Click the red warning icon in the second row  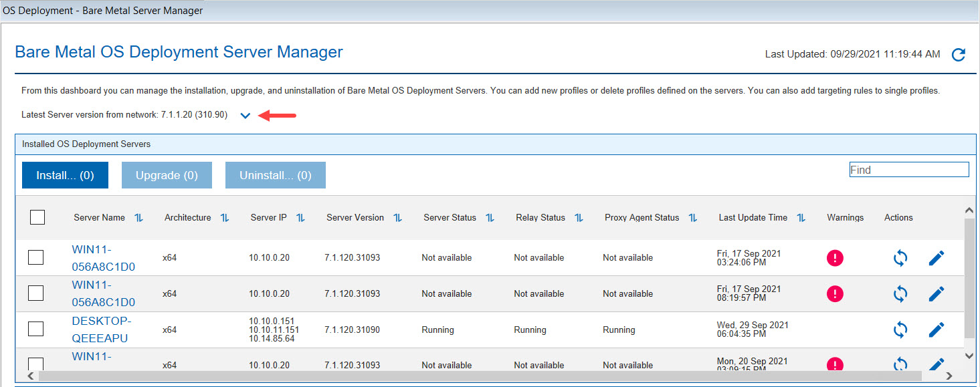point(835,293)
